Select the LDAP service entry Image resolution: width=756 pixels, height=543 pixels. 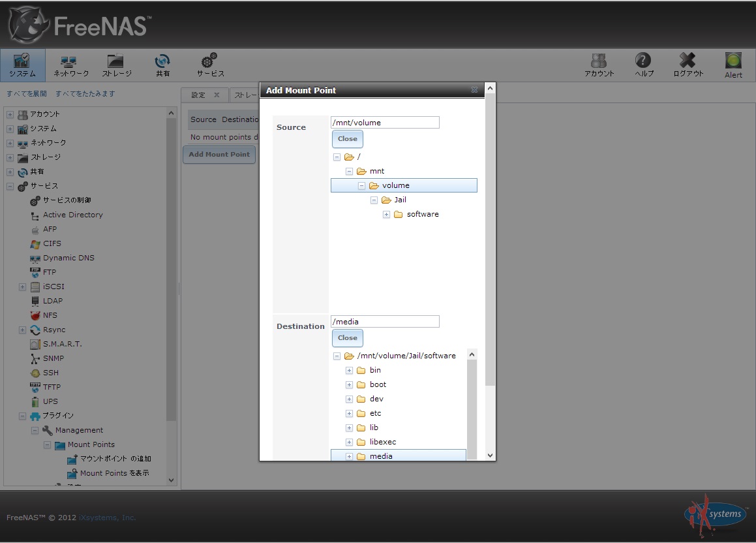(53, 301)
